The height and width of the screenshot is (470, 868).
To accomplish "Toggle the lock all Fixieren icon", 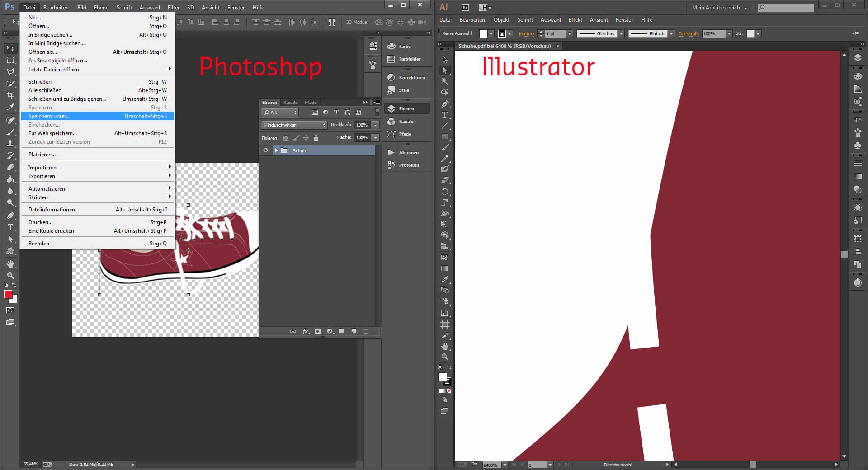I will (316, 138).
